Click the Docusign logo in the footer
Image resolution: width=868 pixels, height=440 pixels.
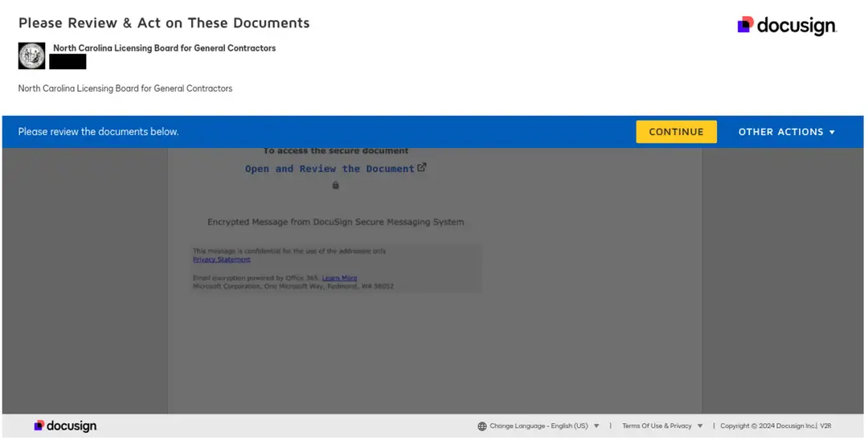pyautogui.click(x=65, y=426)
